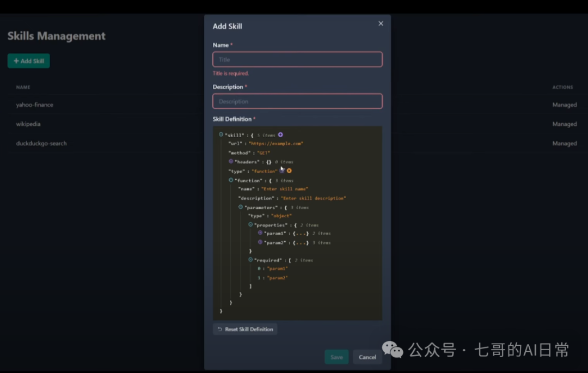Add a new item to "skill" object
Screen dimensions: 588x373
click(280, 134)
